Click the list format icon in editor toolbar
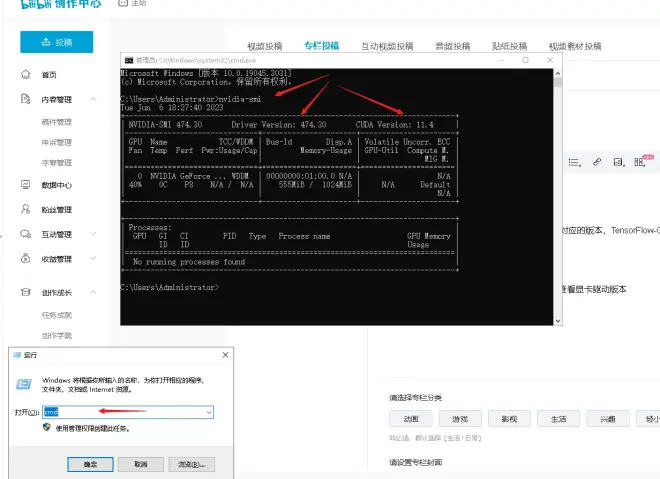660x479 pixels. [575, 162]
